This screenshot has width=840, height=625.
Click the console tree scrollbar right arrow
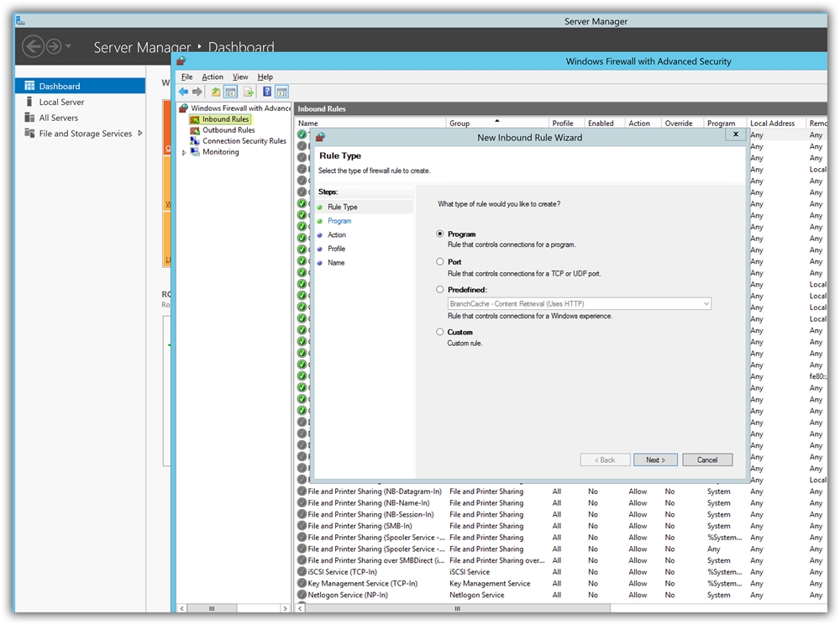click(285, 608)
